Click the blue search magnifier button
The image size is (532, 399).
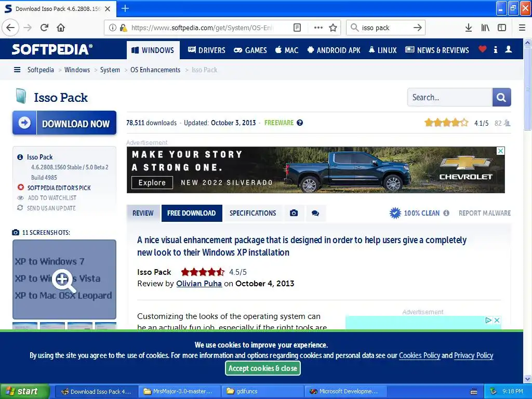(x=501, y=97)
